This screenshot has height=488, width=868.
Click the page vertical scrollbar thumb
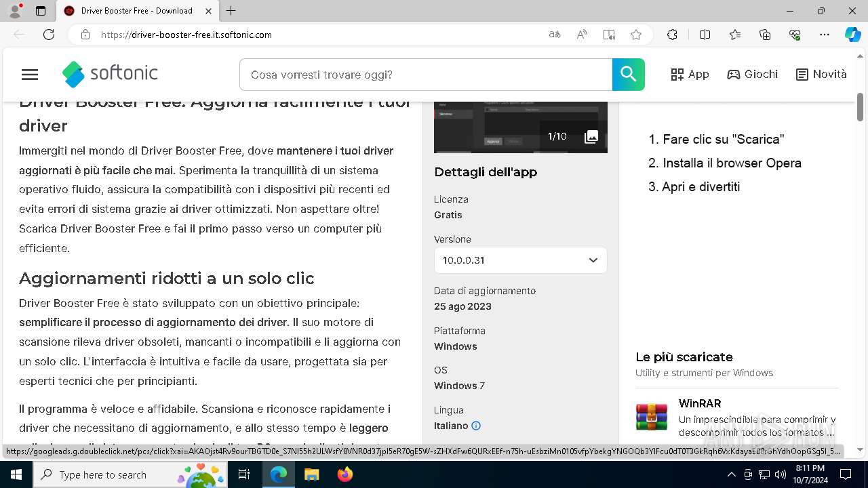tap(861, 107)
